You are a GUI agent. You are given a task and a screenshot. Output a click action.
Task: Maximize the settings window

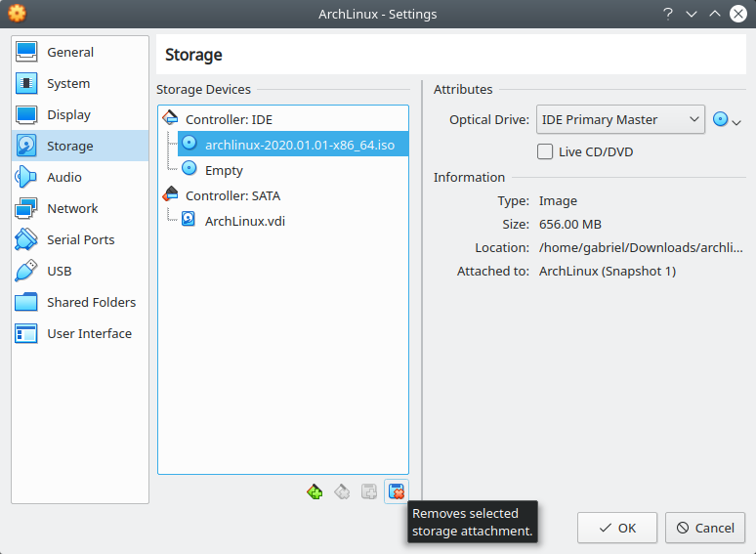715,14
